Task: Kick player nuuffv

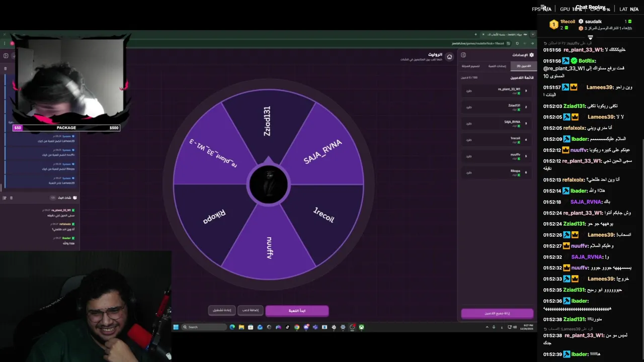Action: pyautogui.click(x=469, y=156)
